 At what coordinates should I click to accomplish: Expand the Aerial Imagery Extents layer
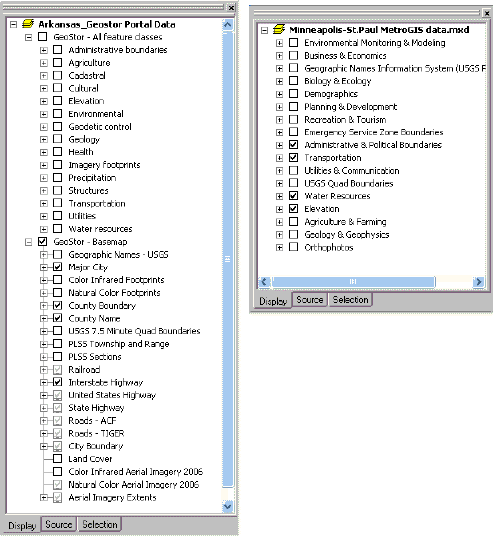tap(43, 497)
